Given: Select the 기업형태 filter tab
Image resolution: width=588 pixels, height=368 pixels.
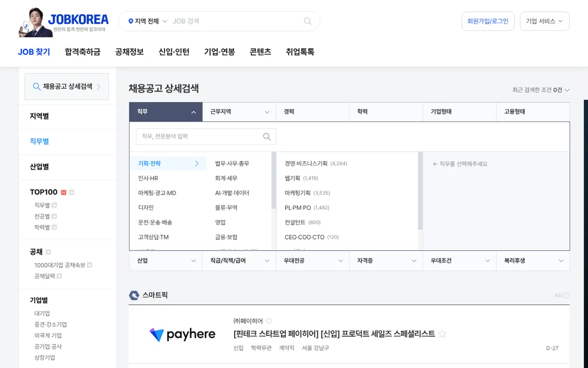Looking at the screenshot, I should click(x=460, y=112).
